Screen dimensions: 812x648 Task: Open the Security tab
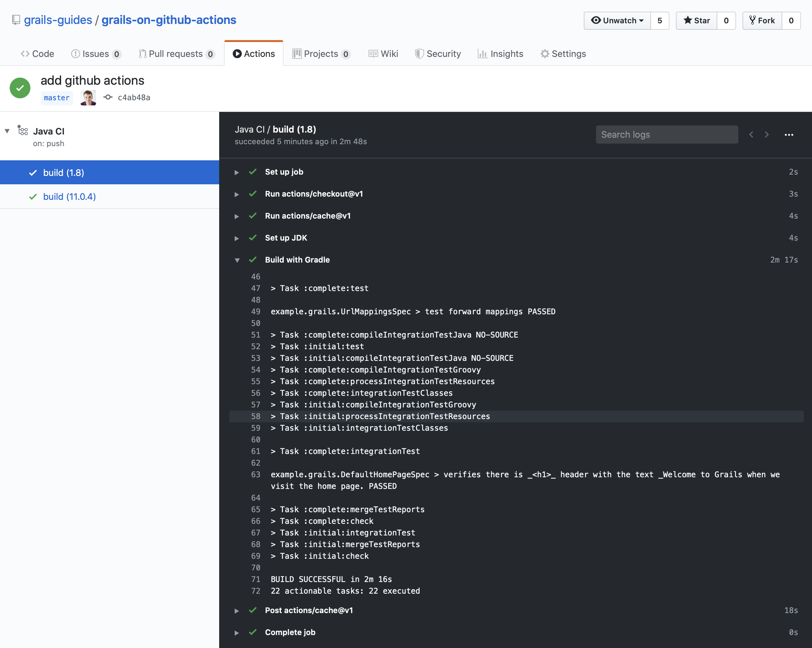coord(438,53)
